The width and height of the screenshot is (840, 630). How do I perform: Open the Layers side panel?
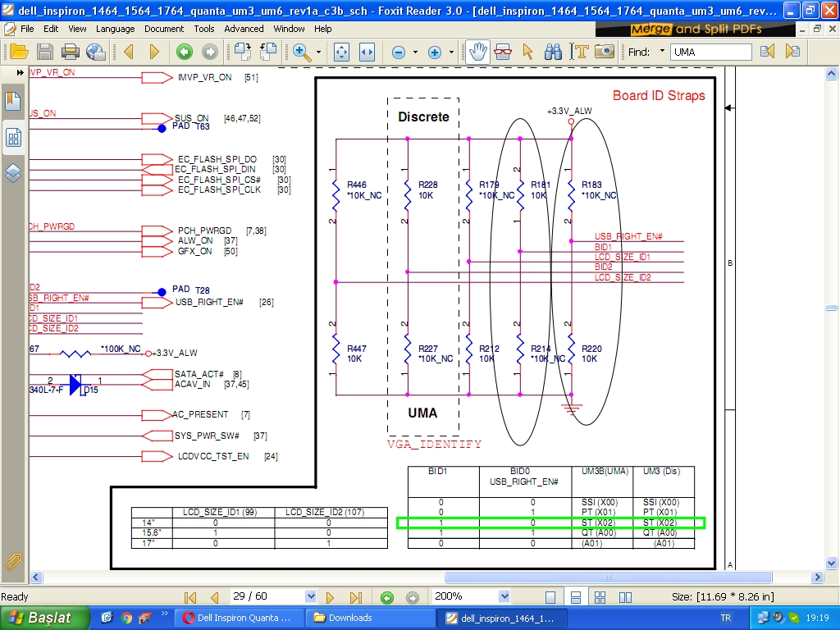coord(13,173)
